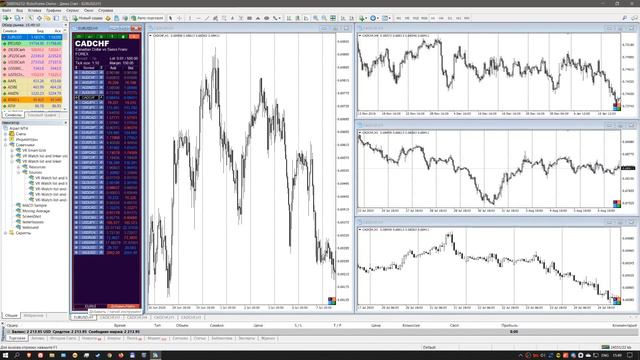Click orange button at watch list bottom
This screenshot has width=640, height=360.
pos(124,306)
